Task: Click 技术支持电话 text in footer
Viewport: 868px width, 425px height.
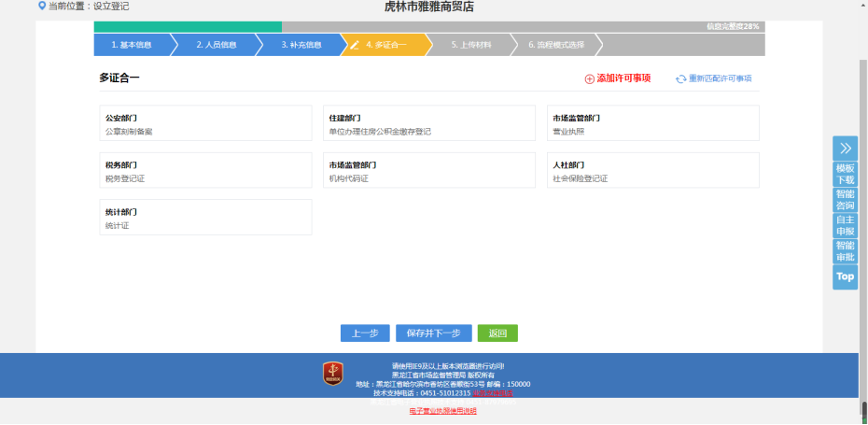Action: (422, 393)
